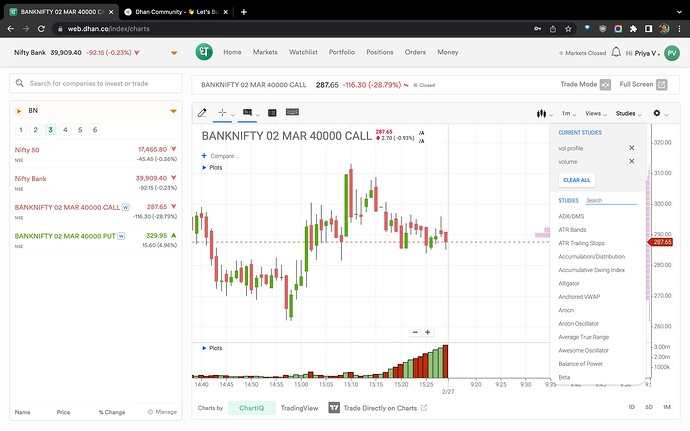Open the candlestick chart type icon
The height and width of the screenshot is (431, 690).
[x=541, y=114]
